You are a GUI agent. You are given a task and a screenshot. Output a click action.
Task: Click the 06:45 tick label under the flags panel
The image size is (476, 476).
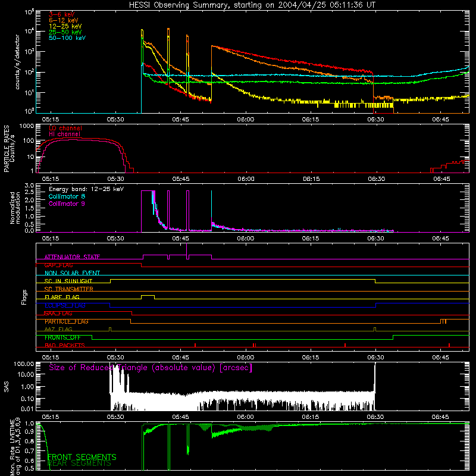pyautogui.click(x=440, y=358)
